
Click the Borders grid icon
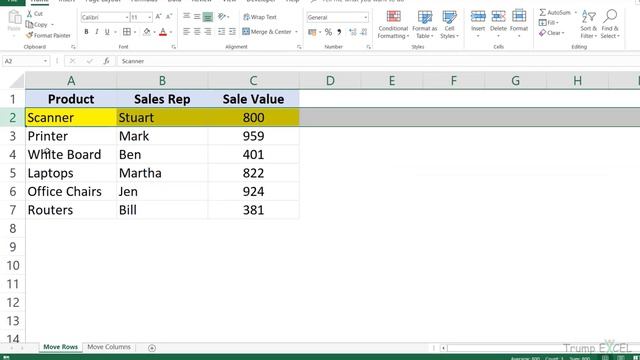[x=127, y=32]
